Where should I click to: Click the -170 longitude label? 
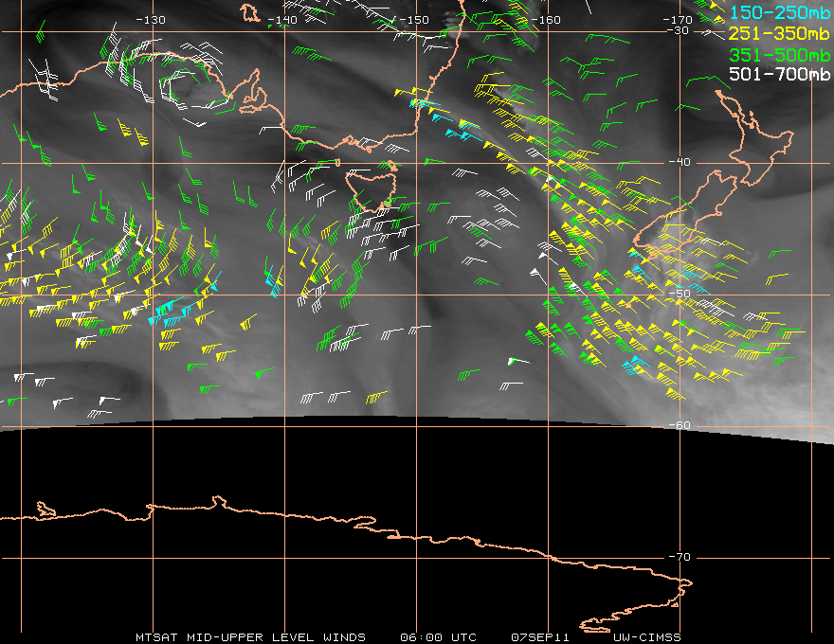(678, 20)
